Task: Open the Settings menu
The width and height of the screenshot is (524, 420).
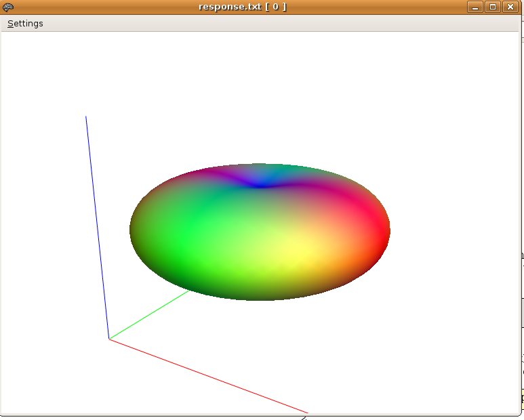Action: click(25, 24)
